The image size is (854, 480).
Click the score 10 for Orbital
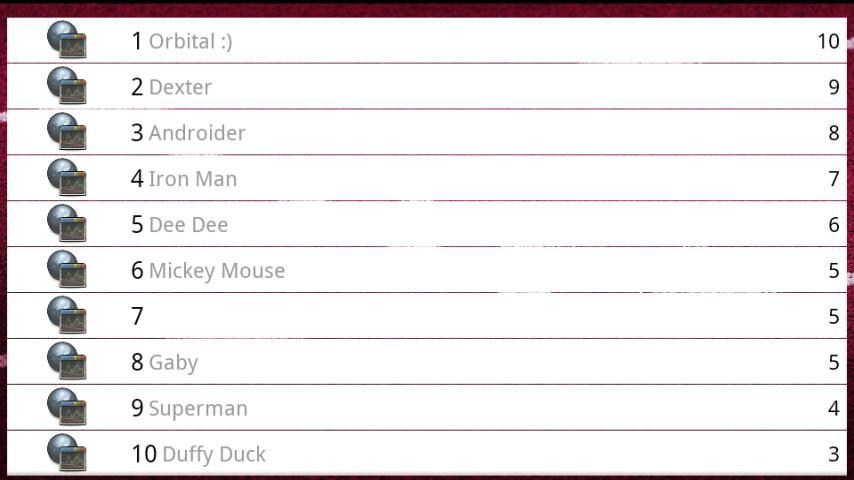click(x=827, y=41)
